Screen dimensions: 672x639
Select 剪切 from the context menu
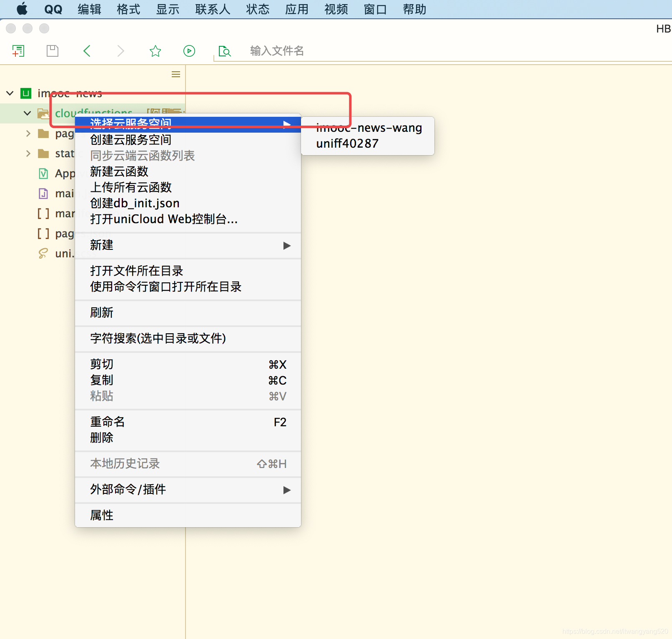(188, 365)
